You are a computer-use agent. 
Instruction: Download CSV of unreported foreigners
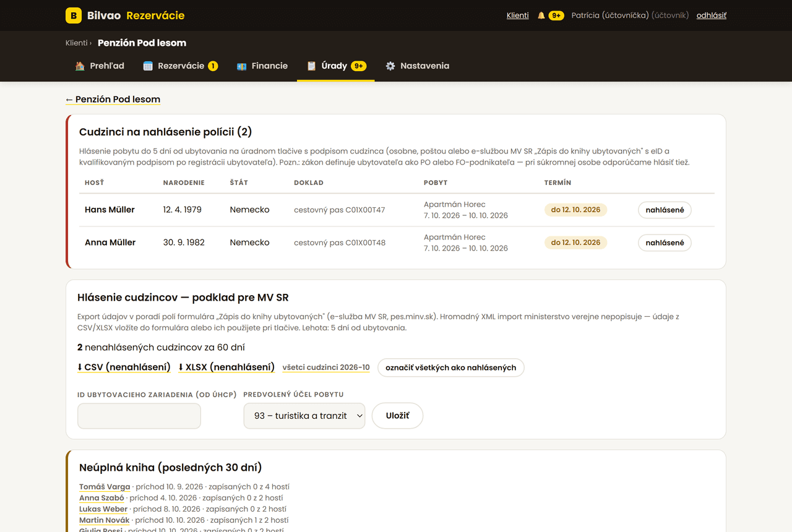coord(124,367)
